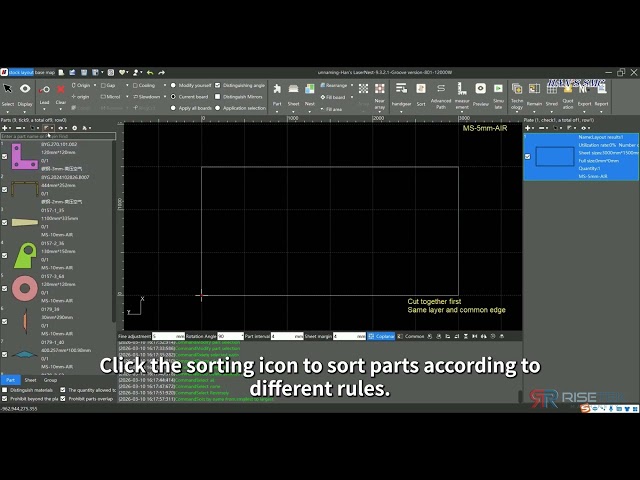640x480 pixels.
Task: Select the Current board radio button
Action: coord(173,97)
